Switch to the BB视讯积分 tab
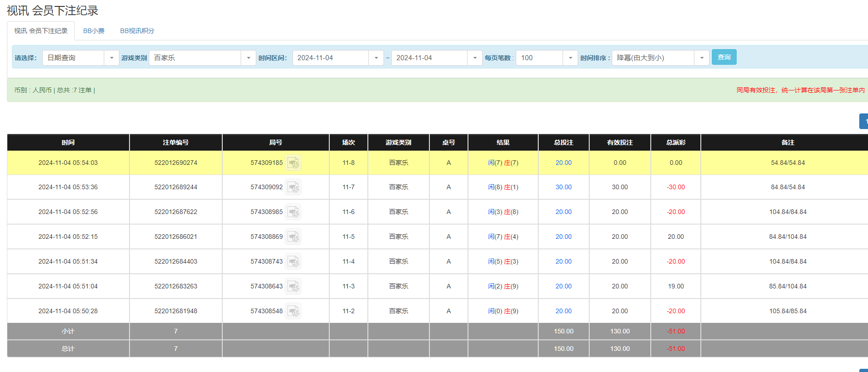Image resolution: width=868 pixels, height=372 pixels. pyautogui.click(x=137, y=31)
